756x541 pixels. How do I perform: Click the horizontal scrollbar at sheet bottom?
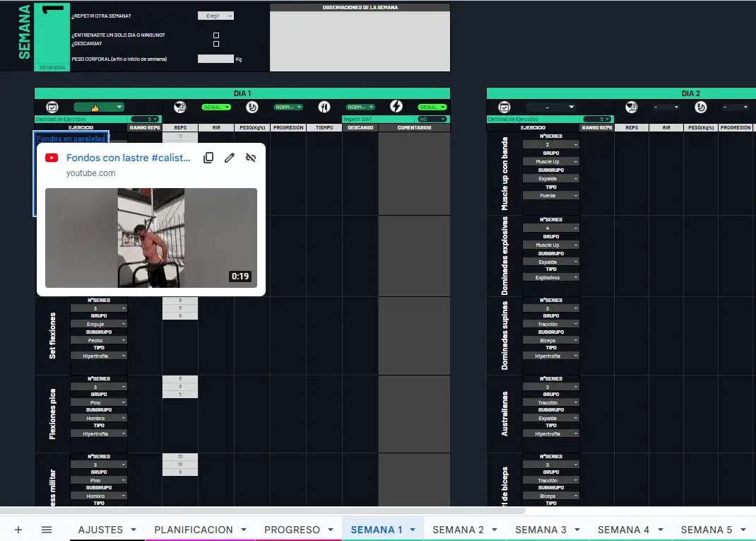click(263, 510)
